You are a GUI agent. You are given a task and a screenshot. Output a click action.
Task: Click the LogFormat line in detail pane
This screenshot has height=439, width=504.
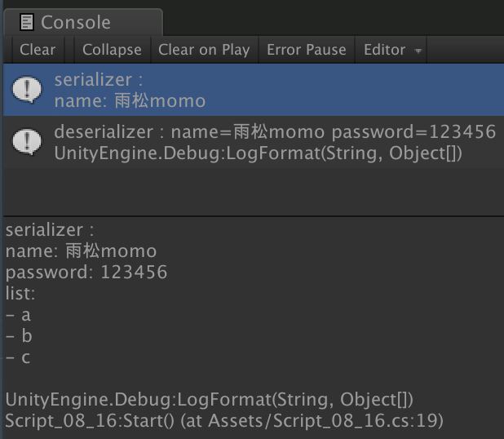click(x=210, y=400)
